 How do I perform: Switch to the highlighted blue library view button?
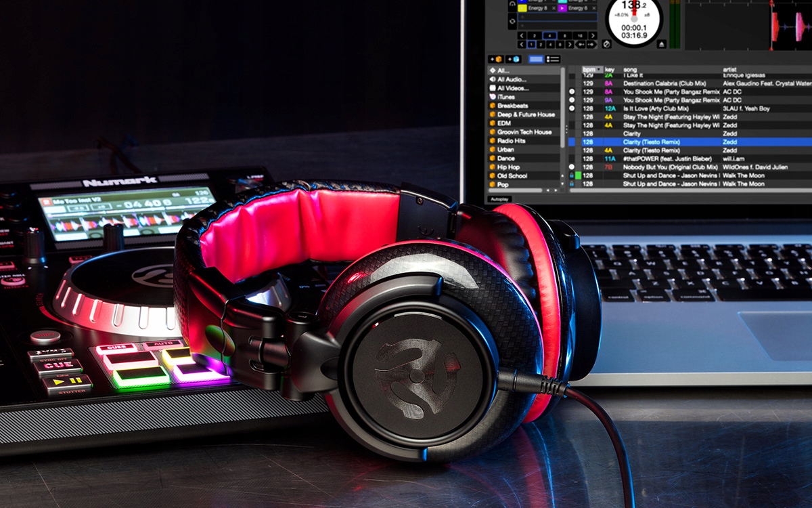click(536, 59)
